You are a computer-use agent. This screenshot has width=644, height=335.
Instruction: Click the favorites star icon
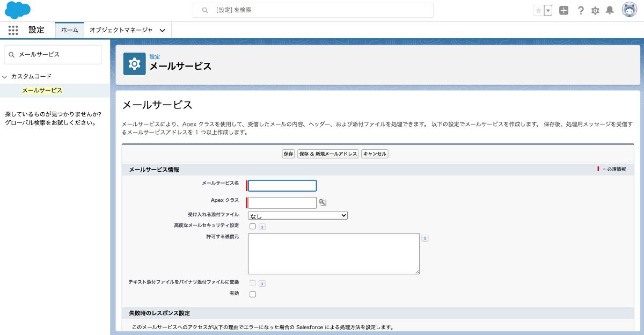click(538, 10)
